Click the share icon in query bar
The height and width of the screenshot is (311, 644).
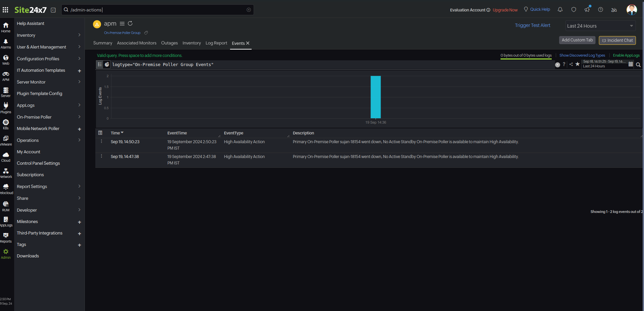571,64
